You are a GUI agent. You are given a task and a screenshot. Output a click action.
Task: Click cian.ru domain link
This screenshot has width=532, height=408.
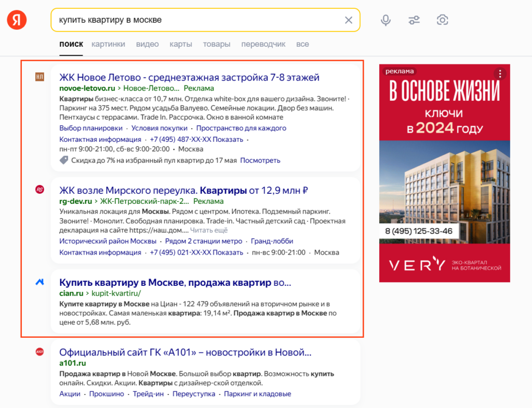71,293
